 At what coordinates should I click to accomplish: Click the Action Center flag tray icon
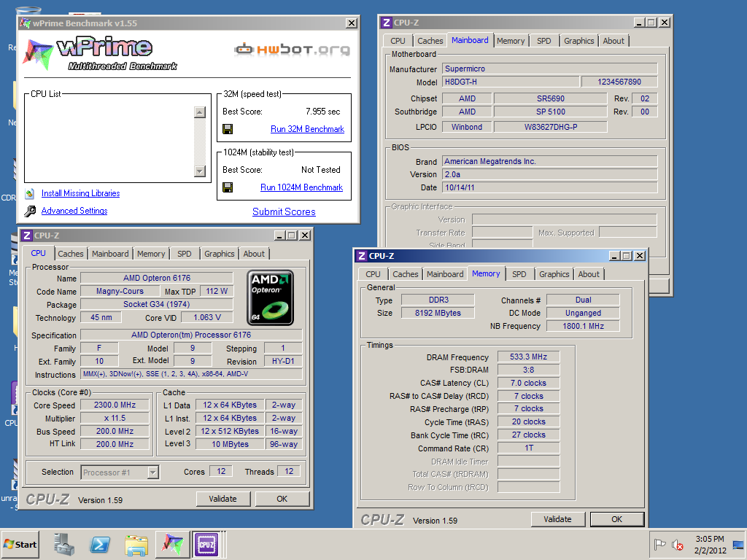pos(659,544)
